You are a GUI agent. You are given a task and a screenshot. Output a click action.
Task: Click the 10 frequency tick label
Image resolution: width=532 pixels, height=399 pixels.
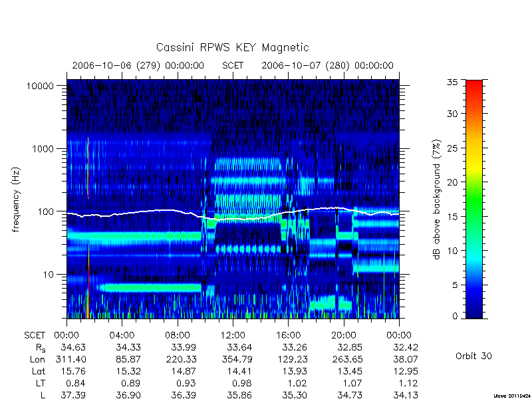pyautogui.click(x=49, y=274)
